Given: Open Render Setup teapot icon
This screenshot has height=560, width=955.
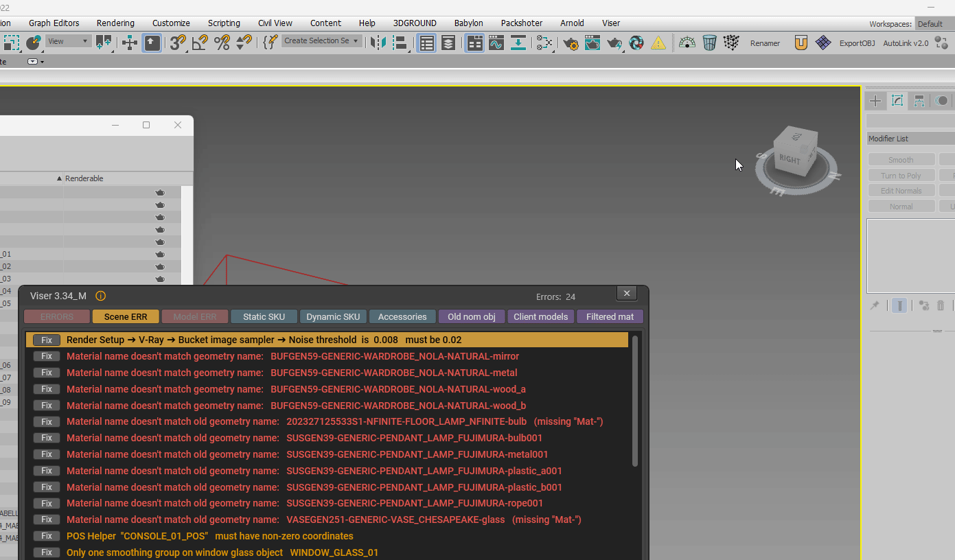Looking at the screenshot, I should 571,43.
